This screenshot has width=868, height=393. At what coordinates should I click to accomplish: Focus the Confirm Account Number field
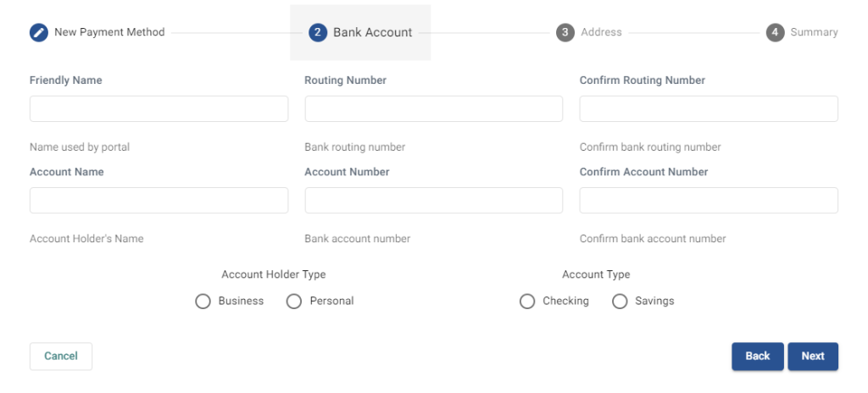pos(709,201)
